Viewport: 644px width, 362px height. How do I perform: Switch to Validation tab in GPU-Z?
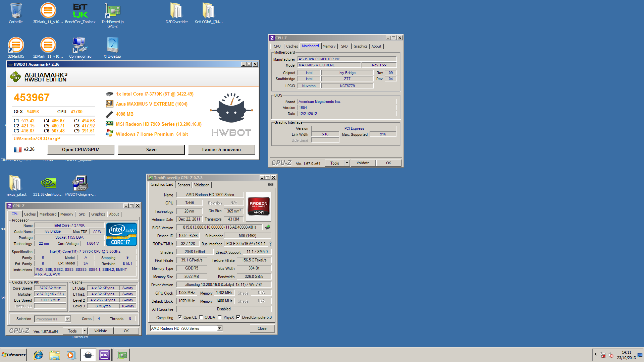coord(202,185)
